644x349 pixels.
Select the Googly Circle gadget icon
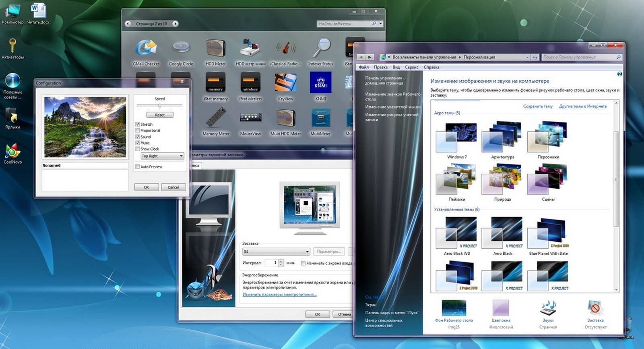point(181,48)
